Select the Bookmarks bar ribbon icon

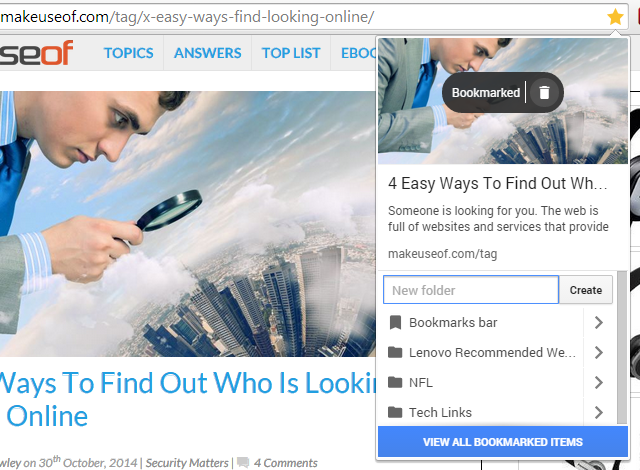[395, 322]
